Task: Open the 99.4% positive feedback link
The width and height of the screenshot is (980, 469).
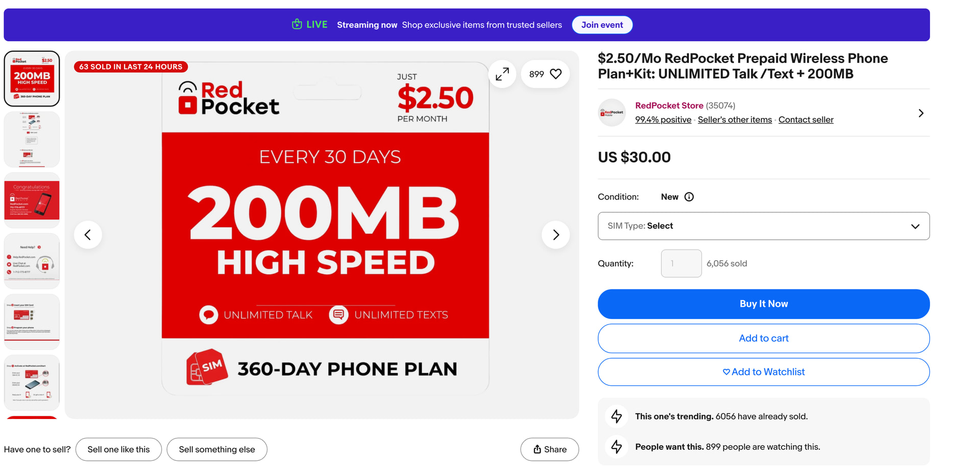Action: tap(663, 120)
